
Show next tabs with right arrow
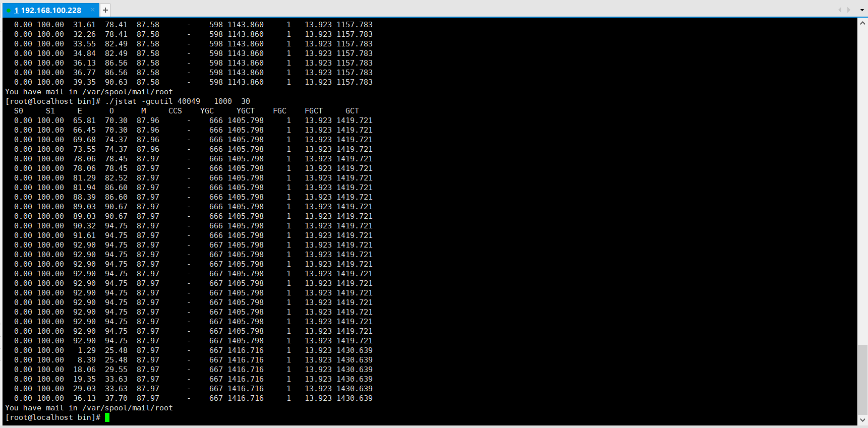849,10
